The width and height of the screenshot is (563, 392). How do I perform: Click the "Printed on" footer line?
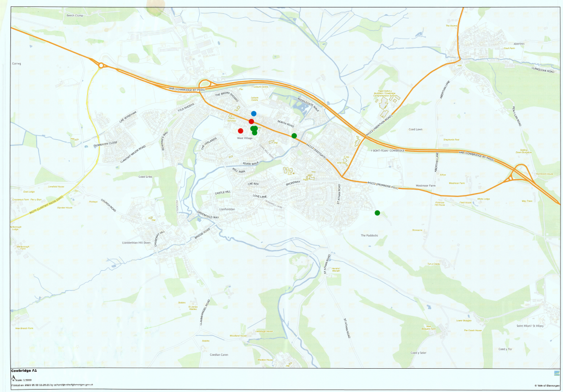(52, 385)
